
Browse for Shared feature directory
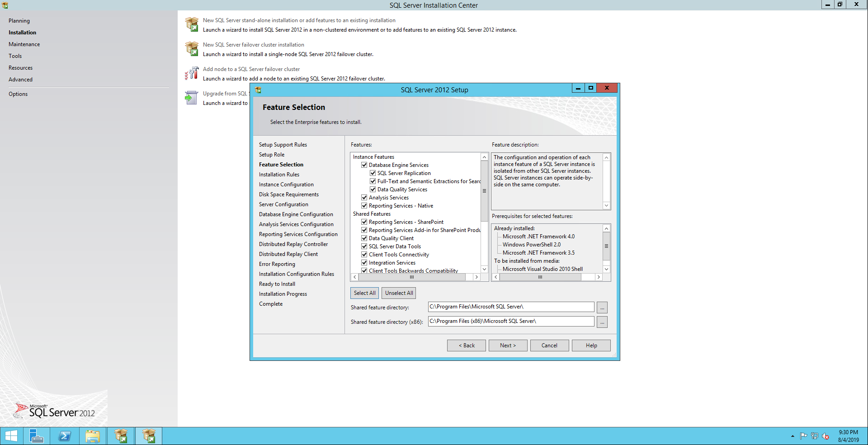coord(602,308)
